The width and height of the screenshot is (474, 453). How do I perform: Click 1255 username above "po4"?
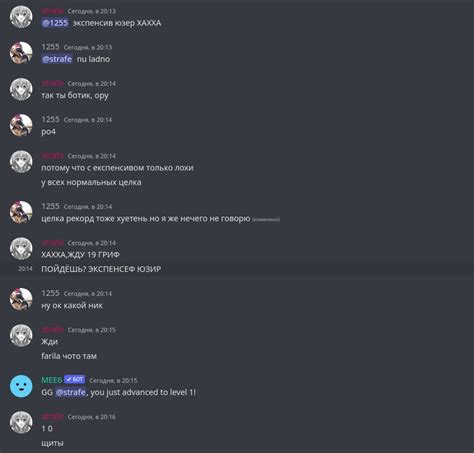click(x=50, y=119)
